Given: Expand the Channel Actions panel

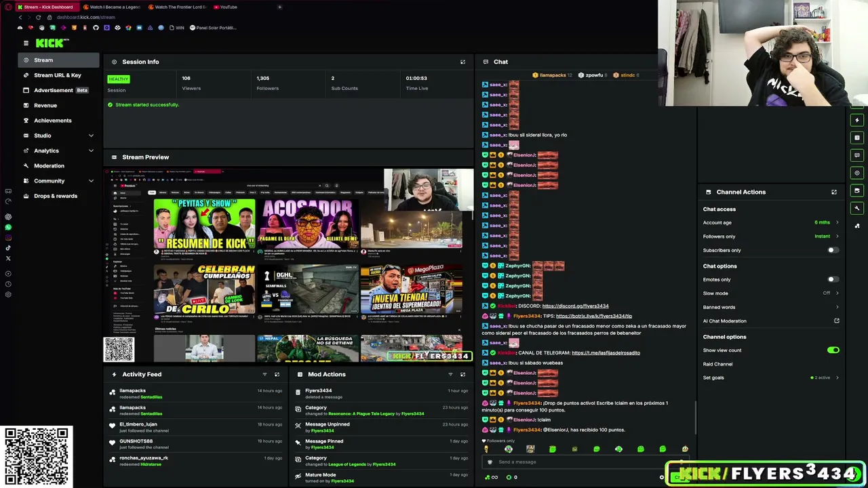Looking at the screenshot, I should (x=834, y=192).
